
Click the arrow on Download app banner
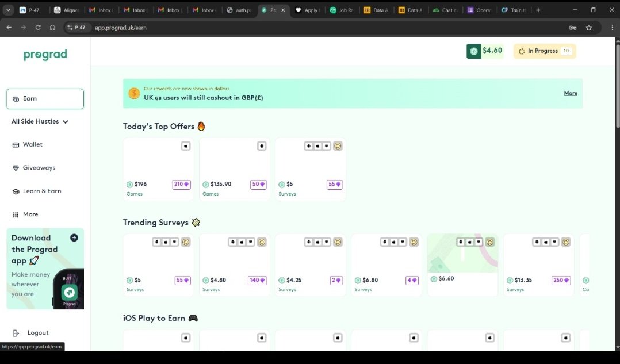pyautogui.click(x=74, y=237)
